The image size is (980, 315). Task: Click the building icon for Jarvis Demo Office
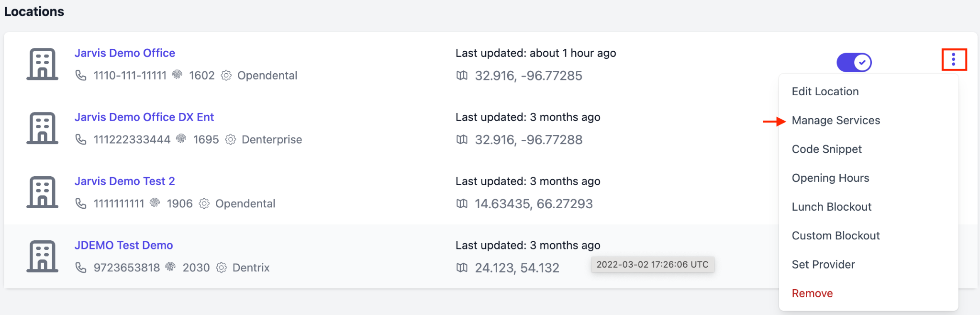pyautogui.click(x=42, y=64)
